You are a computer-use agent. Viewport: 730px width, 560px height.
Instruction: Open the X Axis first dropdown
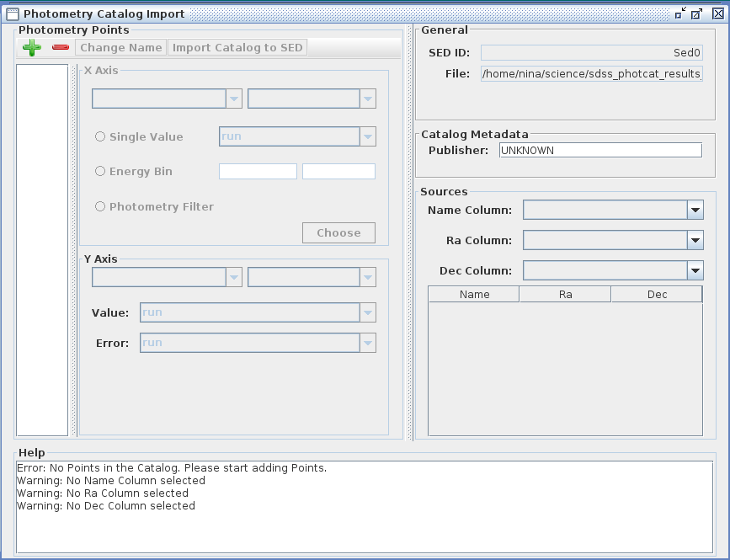pyautogui.click(x=167, y=99)
